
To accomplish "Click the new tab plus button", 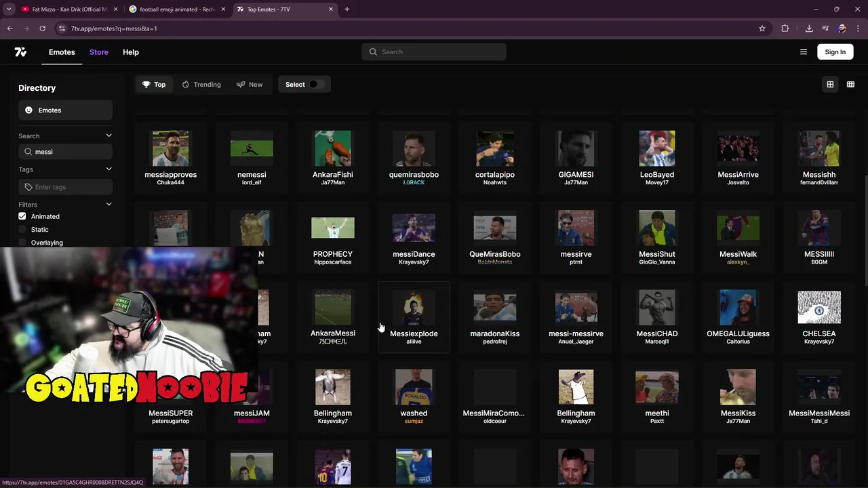I will tap(347, 9).
